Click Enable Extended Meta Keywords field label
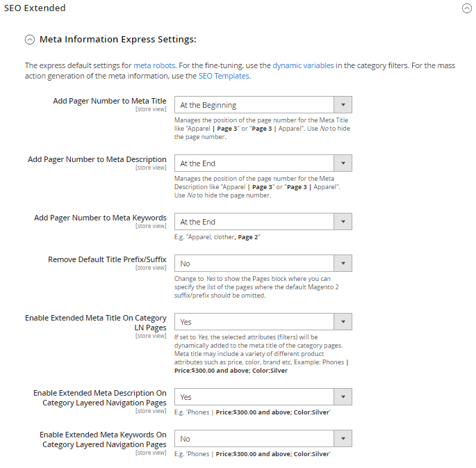Image resolution: width=476 pixels, height=468 pixels. (x=103, y=439)
